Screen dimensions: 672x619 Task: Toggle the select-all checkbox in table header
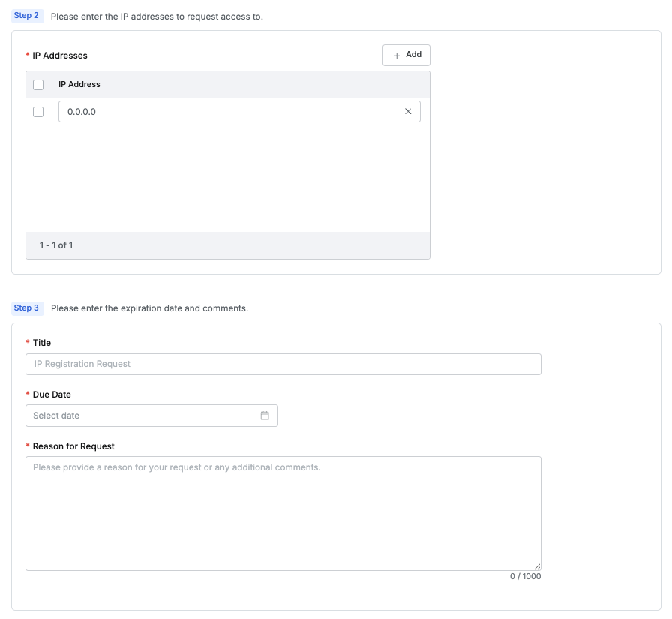(x=38, y=85)
